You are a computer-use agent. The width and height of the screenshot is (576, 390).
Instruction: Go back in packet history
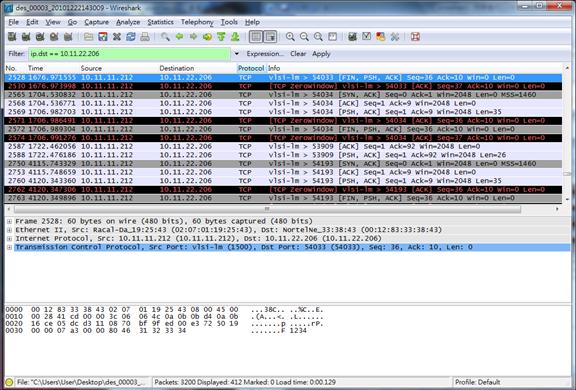click(x=179, y=37)
